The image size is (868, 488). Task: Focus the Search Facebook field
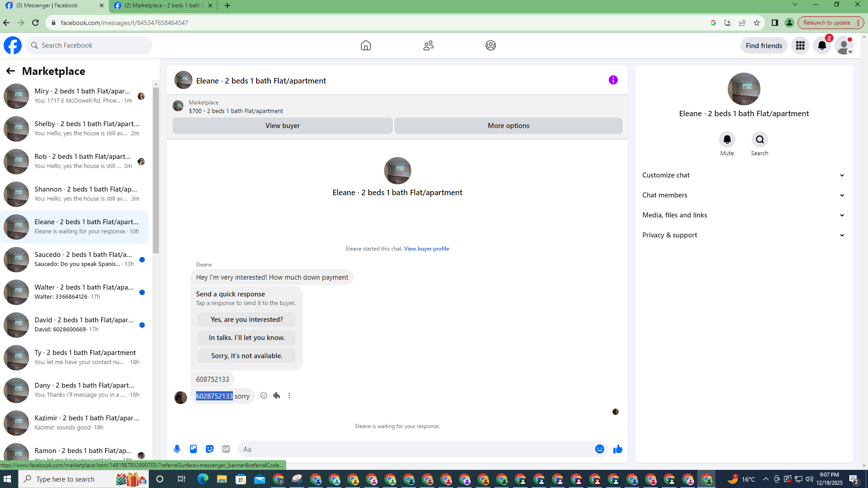89,45
